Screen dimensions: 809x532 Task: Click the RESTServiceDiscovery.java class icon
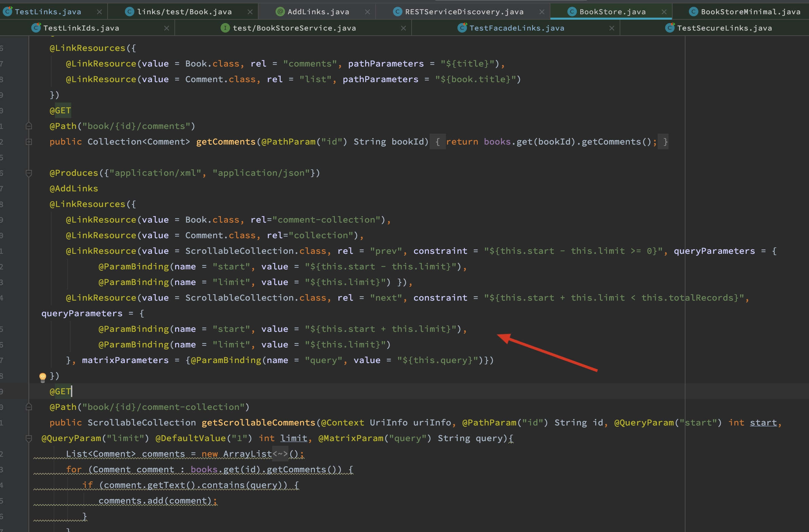click(397, 12)
